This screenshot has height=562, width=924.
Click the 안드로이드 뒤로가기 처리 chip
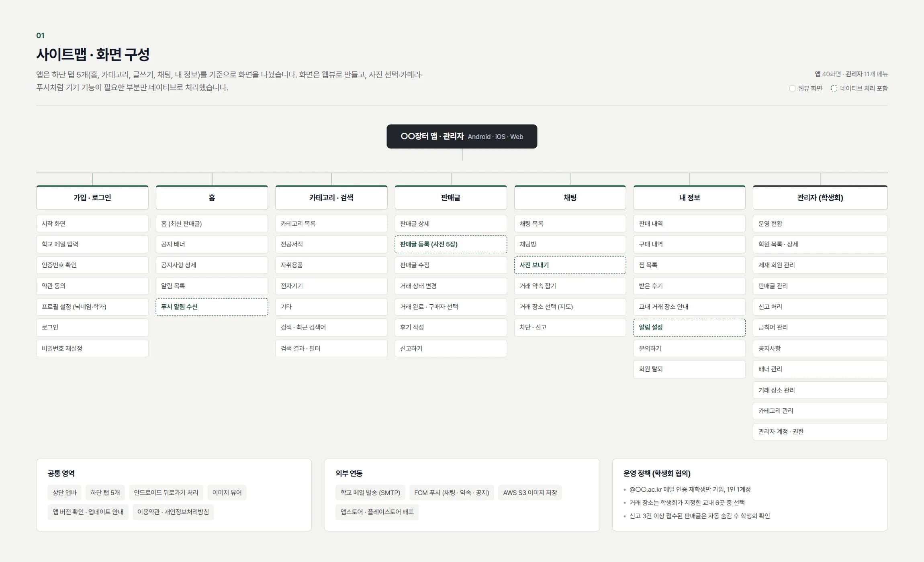pos(166,493)
